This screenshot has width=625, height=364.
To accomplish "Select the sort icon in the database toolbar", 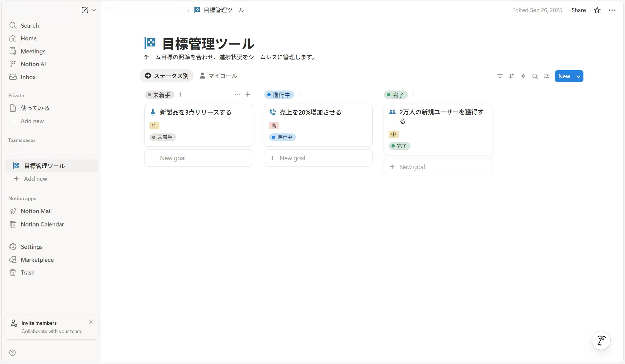I will 511,76.
